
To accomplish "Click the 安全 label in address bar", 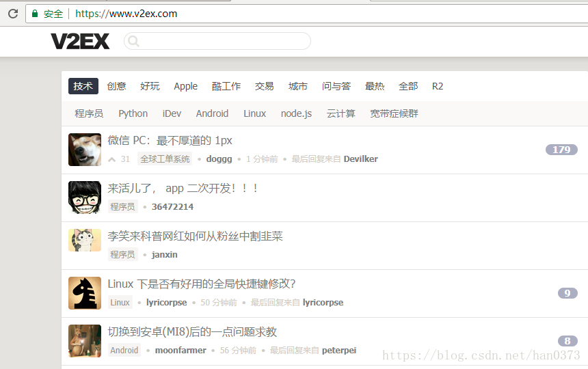I will 53,14.
